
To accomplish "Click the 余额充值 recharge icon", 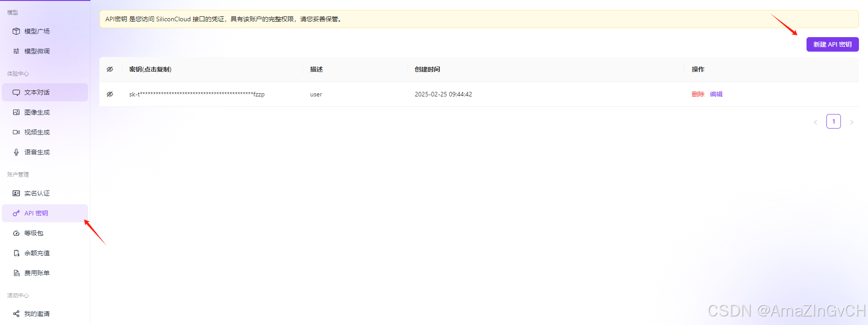I will click(16, 253).
